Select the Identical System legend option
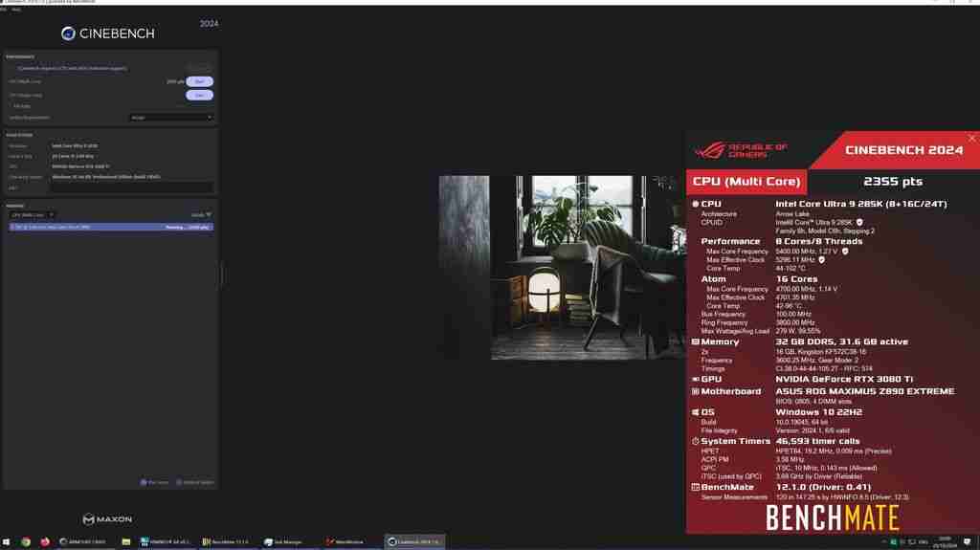Screen dimensions: 980x550 (195, 482)
